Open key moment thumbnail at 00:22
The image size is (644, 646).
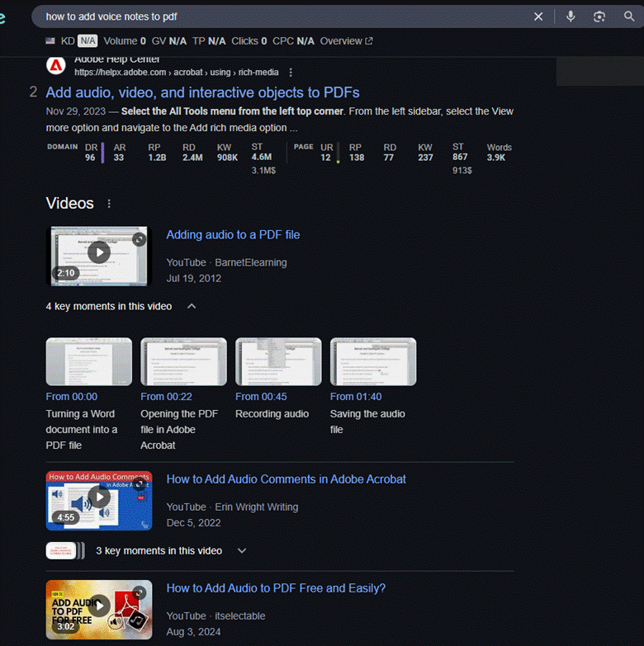pos(183,361)
